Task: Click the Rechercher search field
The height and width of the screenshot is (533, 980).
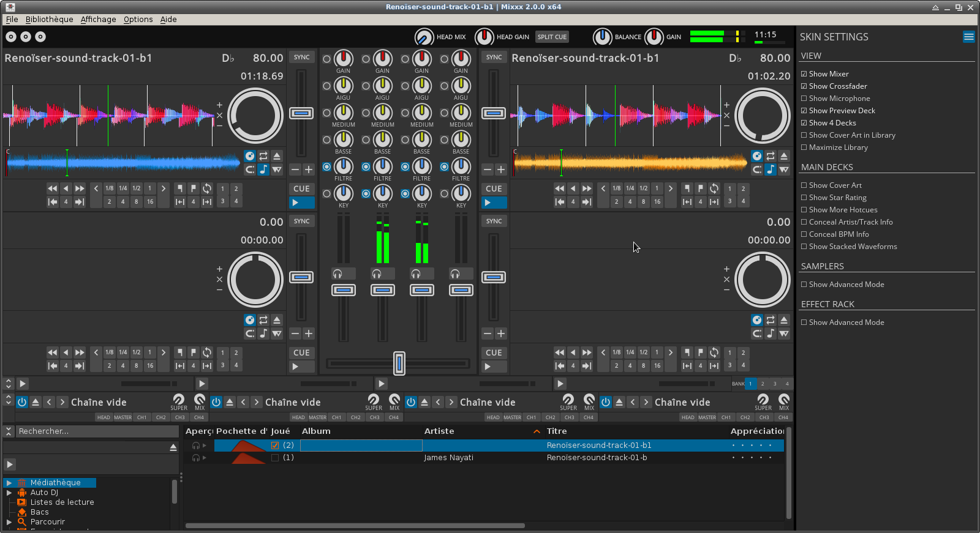Action: (97, 431)
